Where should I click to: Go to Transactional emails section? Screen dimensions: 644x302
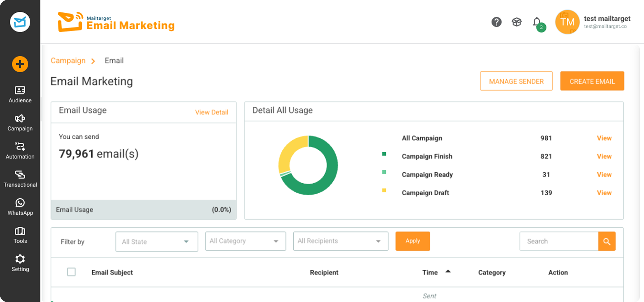click(x=20, y=179)
